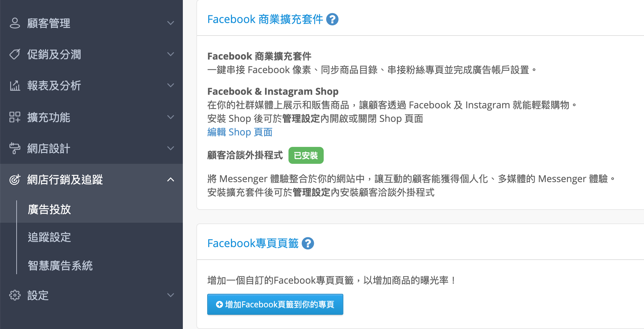Open help for Facebook 商業擴充套件

(x=332, y=19)
